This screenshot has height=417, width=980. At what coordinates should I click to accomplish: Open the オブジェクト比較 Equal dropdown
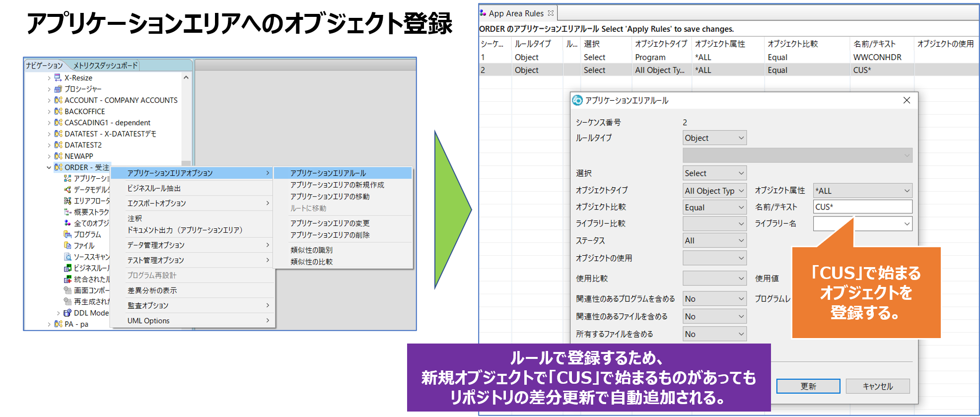(x=714, y=208)
